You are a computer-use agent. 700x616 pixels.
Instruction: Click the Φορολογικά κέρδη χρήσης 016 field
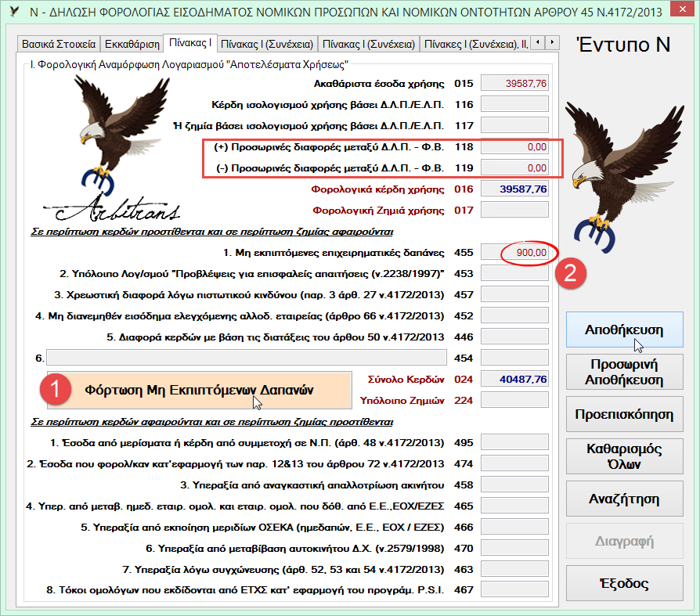(x=514, y=189)
